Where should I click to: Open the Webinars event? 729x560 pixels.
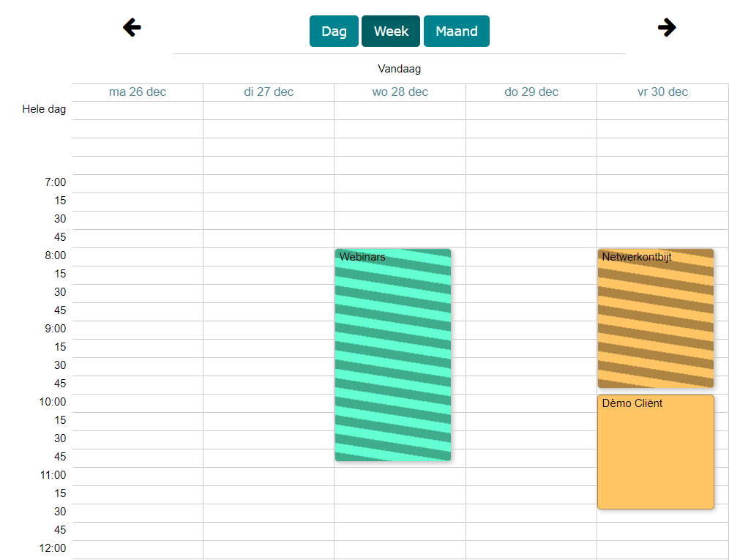pyautogui.click(x=393, y=355)
